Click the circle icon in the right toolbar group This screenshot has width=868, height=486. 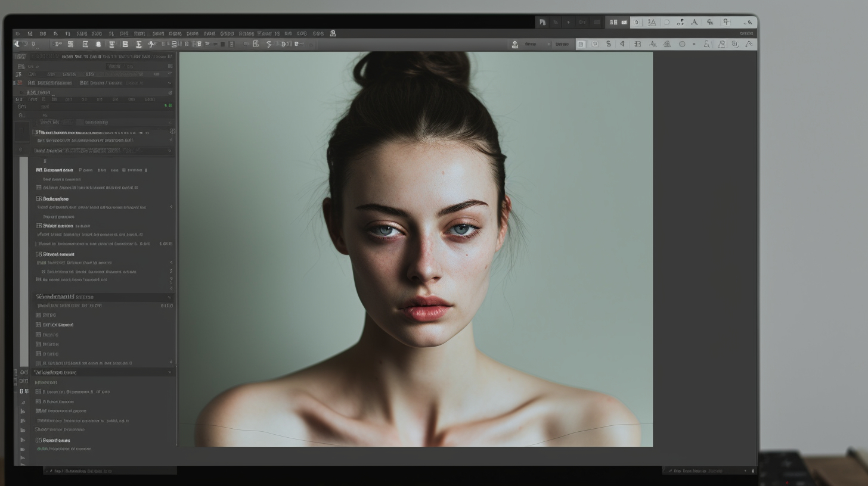pyautogui.click(x=682, y=44)
